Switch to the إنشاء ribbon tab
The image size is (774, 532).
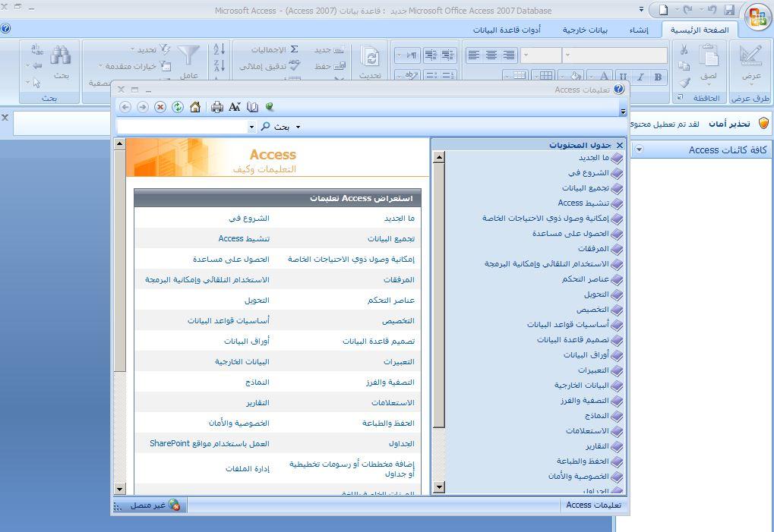point(638,30)
